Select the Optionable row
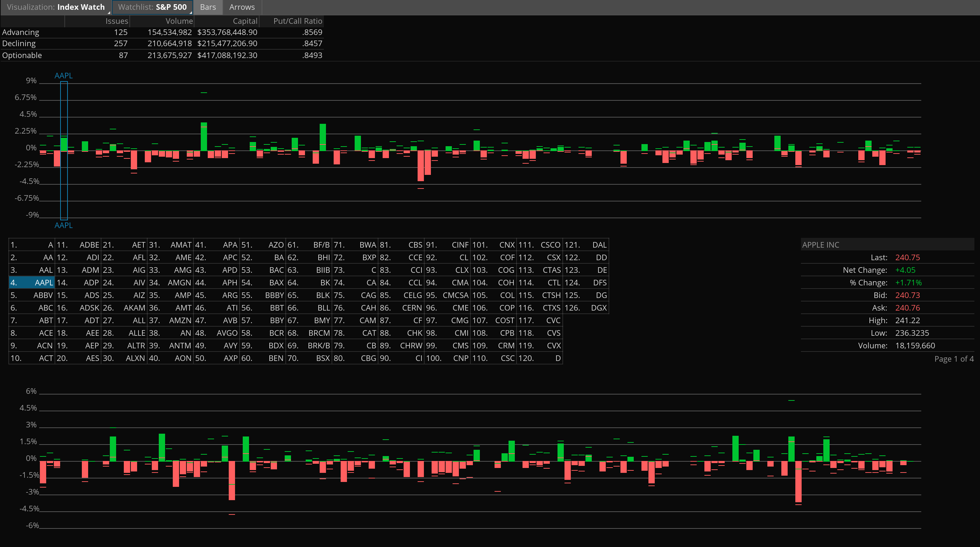The width and height of the screenshot is (980, 547). click(x=22, y=56)
